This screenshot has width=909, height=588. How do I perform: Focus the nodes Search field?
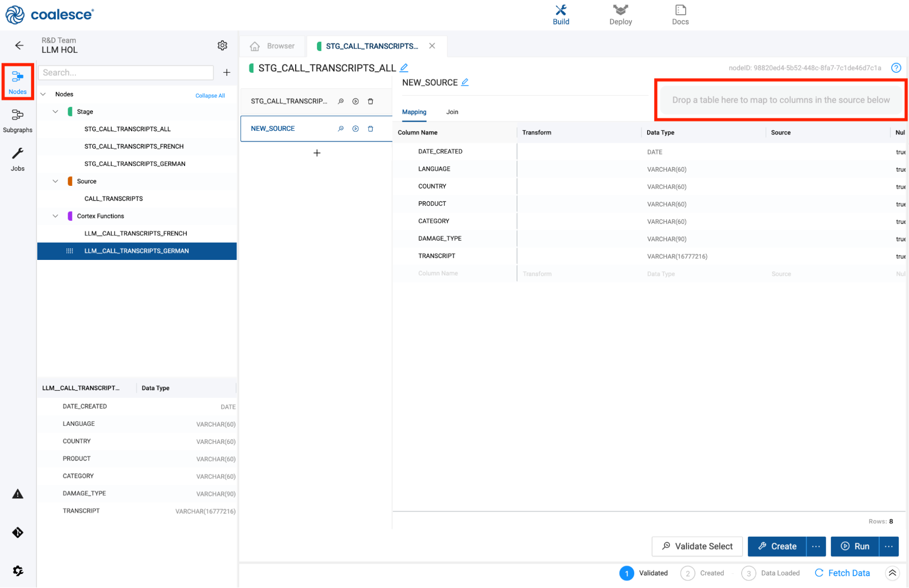126,72
